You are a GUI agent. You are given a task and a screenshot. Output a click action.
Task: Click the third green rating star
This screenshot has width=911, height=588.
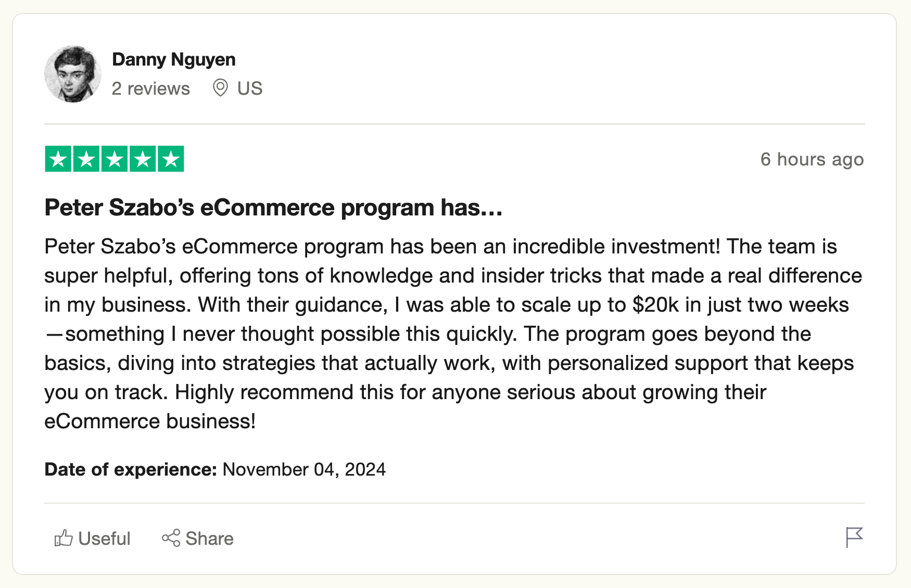[x=115, y=159]
